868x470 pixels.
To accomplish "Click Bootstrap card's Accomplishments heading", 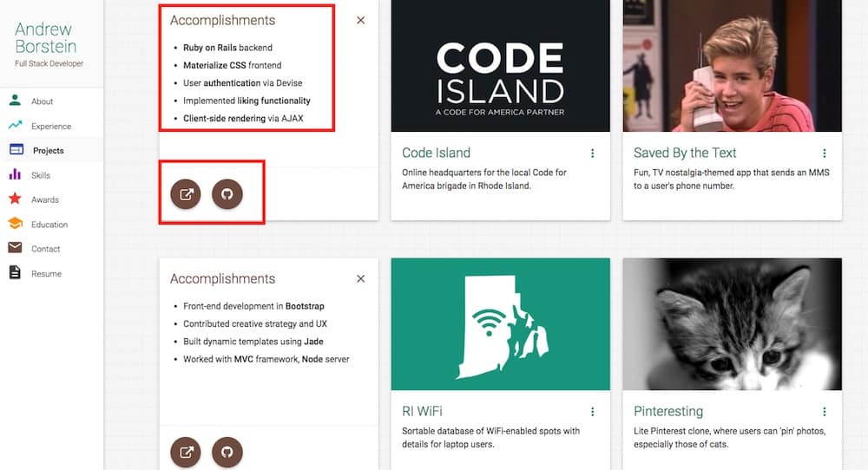I will click(x=222, y=278).
